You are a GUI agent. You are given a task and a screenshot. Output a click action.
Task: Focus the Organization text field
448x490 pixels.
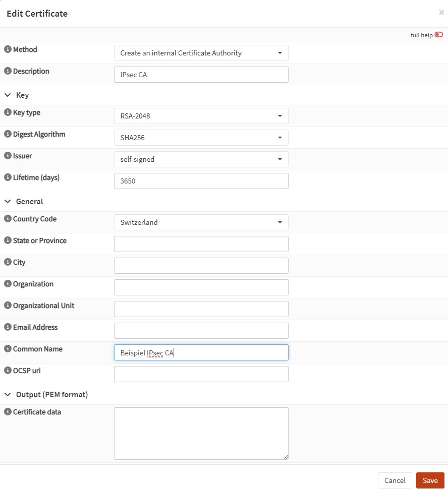click(201, 287)
